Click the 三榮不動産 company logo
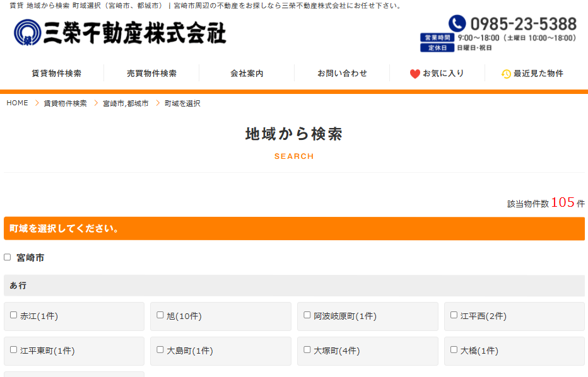The width and height of the screenshot is (588, 377). pos(120,32)
